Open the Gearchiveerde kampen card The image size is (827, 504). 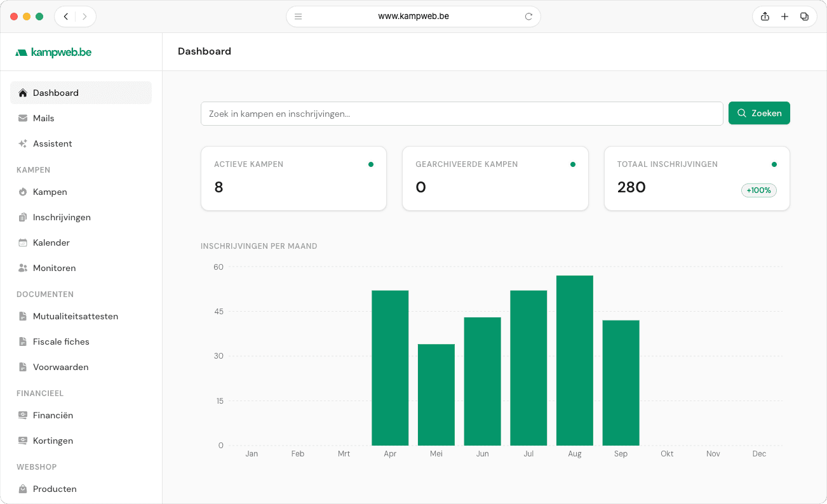(495, 178)
